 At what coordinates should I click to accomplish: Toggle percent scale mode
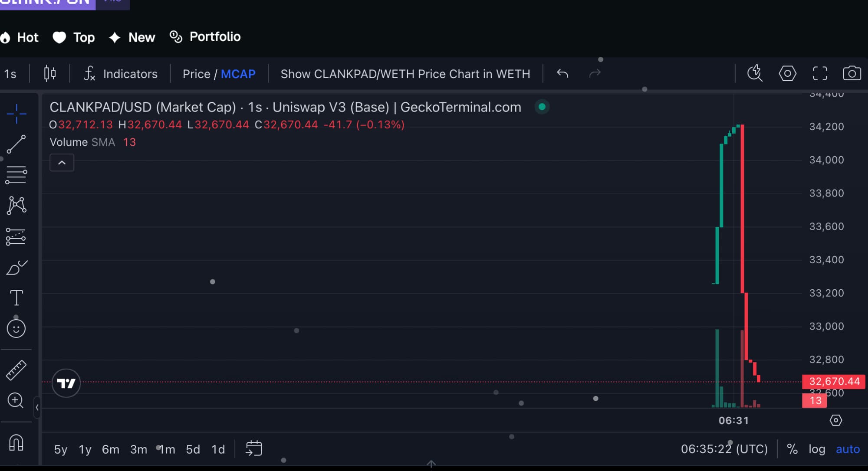pyautogui.click(x=792, y=449)
